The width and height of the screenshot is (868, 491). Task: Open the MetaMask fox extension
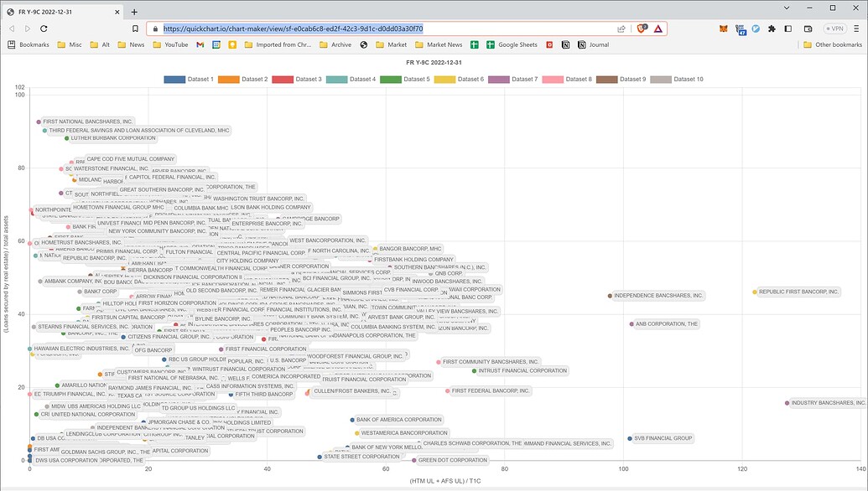coord(725,28)
